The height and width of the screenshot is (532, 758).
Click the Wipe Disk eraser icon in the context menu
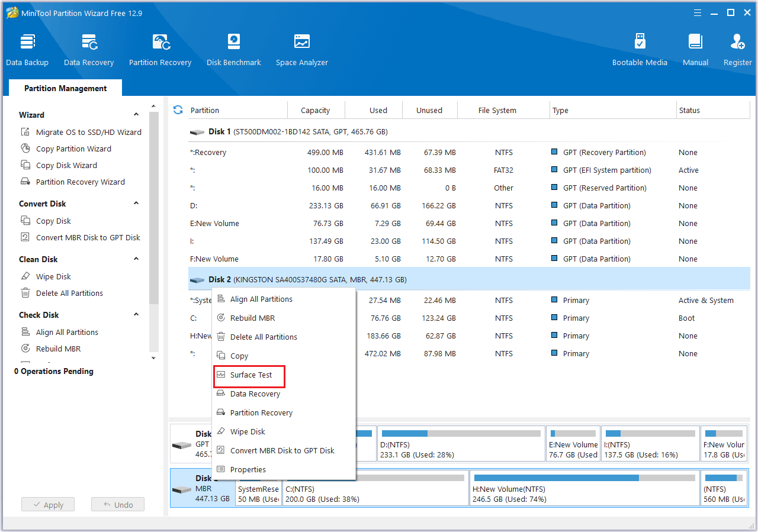tap(221, 431)
